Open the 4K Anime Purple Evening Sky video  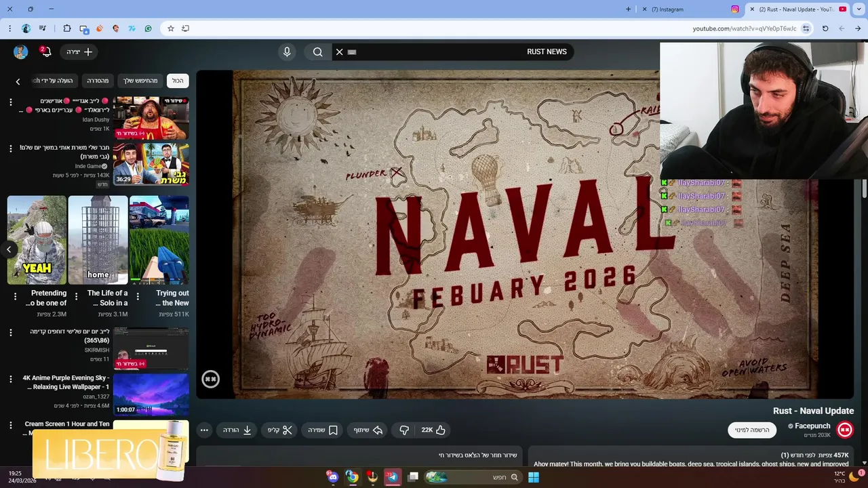(x=151, y=394)
